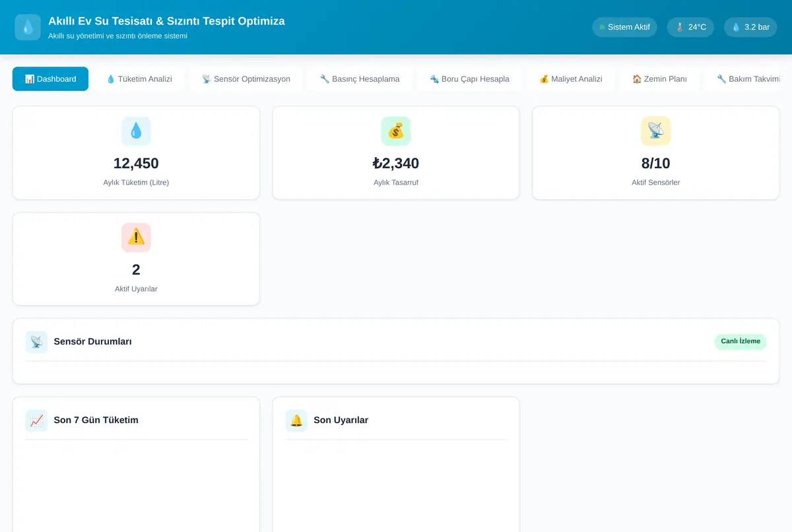Click the warning icon above Aktif Uyarılar

[x=136, y=238]
